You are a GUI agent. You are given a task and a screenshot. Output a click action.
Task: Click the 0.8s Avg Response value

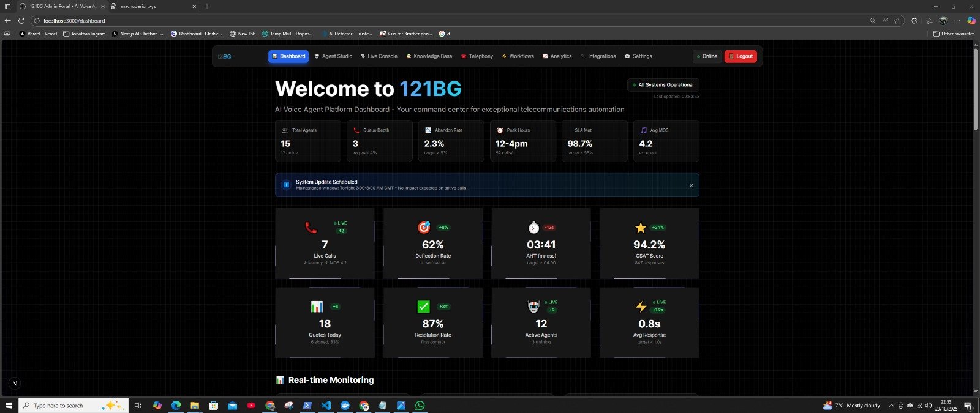tap(649, 324)
